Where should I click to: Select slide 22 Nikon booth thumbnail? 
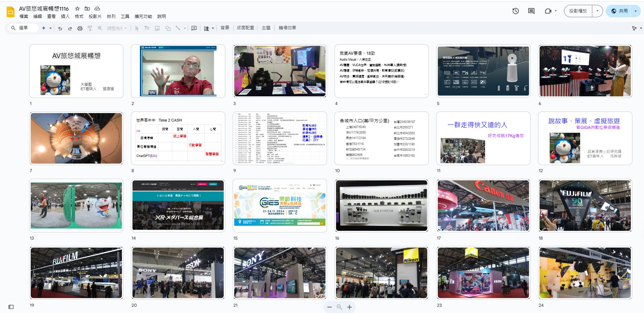(x=382, y=273)
